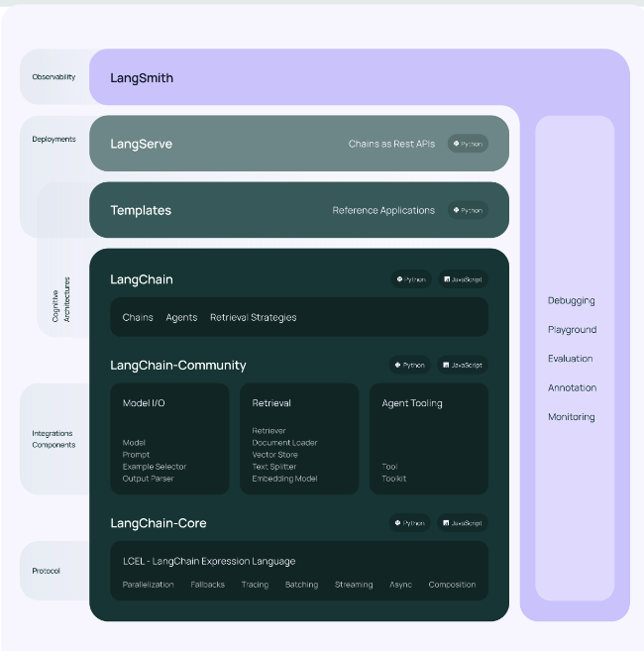Click Annotation in the LangSmith panel
The height and width of the screenshot is (651, 644).
[x=572, y=387]
